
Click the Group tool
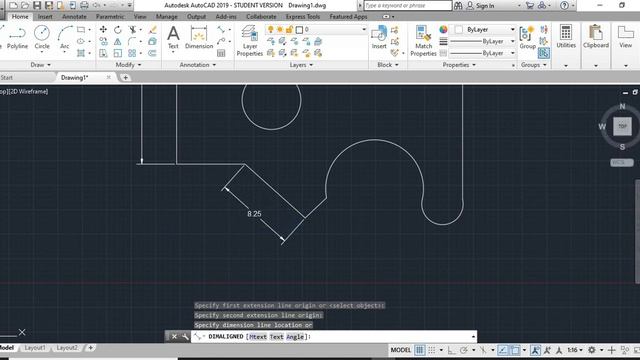click(x=527, y=38)
